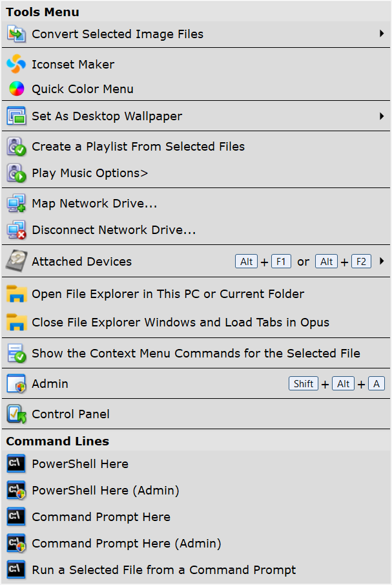Image resolution: width=392 pixels, height=585 pixels.
Task: Select Run a Selected File from Command Prompt
Action: (163, 570)
